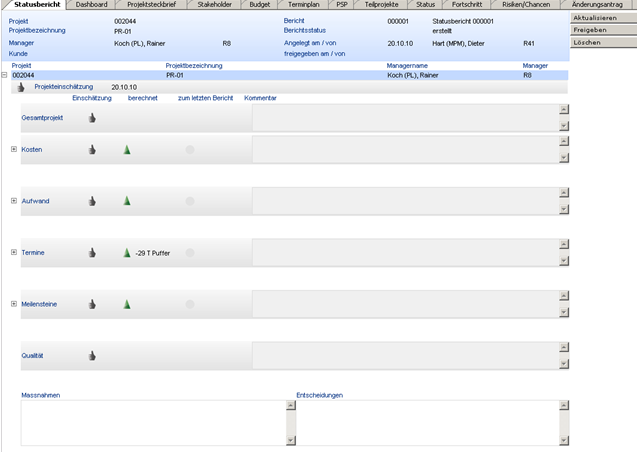This screenshot has height=456, width=637.
Task: Collapse project 002044 tree node
Action: coord(4,75)
